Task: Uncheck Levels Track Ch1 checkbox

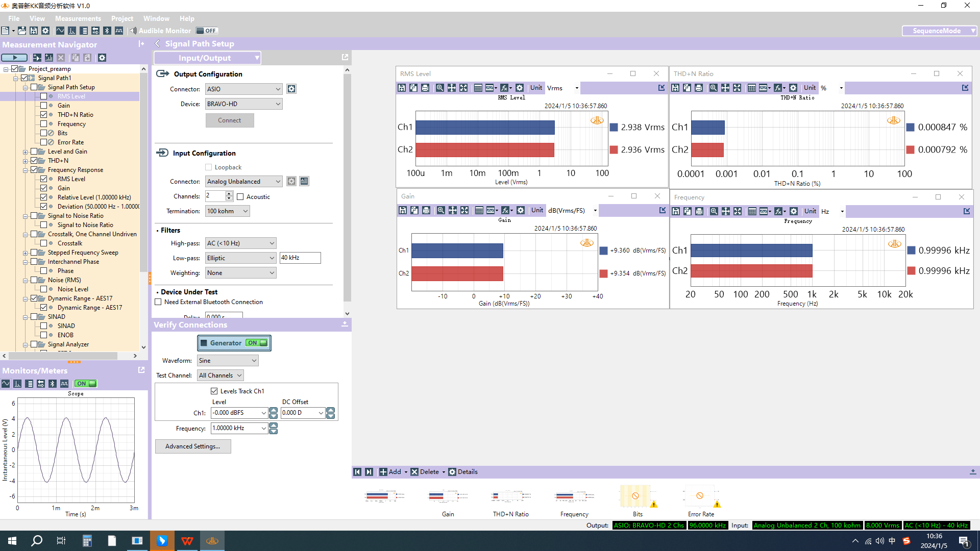Action: [214, 391]
